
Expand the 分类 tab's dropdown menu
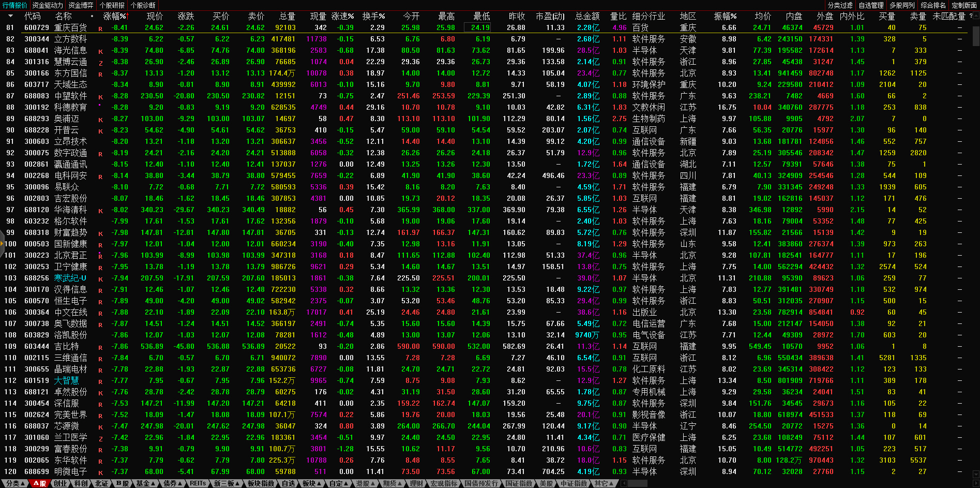tap(15, 483)
